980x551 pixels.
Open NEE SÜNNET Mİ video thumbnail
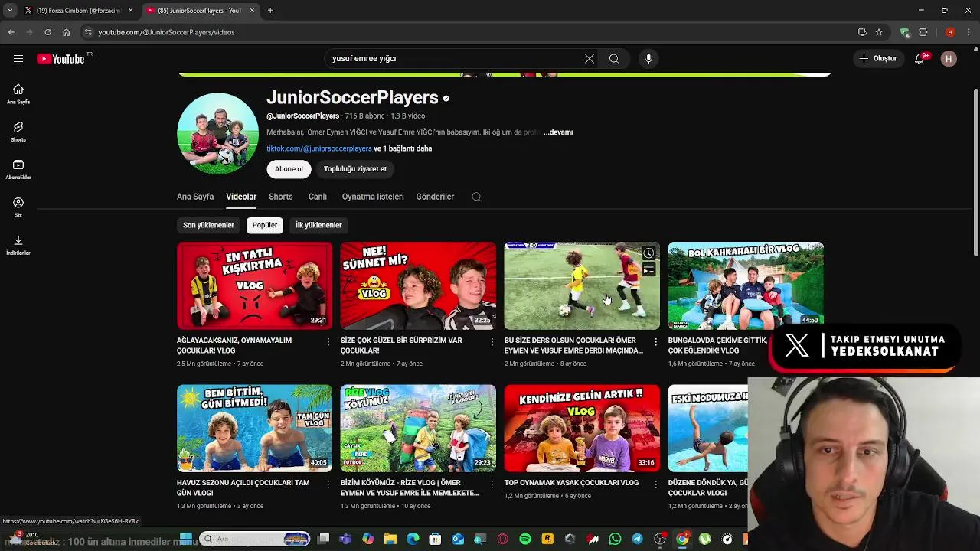[x=418, y=285]
